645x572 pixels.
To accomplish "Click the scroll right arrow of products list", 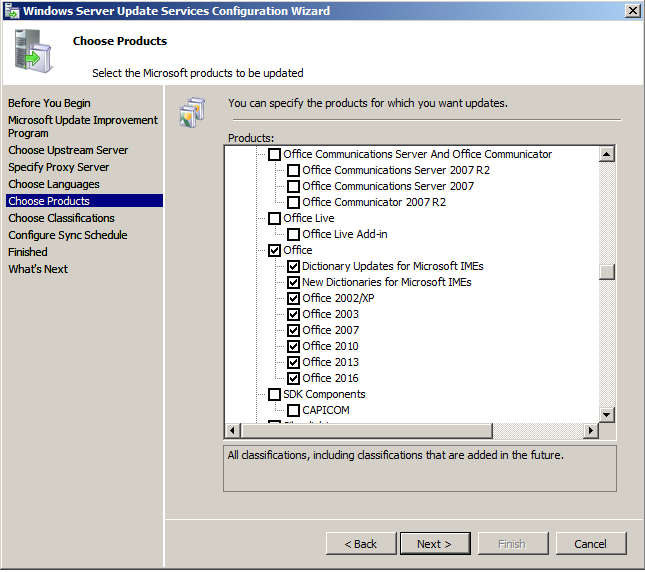I will pyautogui.click(x=591, y=431).
